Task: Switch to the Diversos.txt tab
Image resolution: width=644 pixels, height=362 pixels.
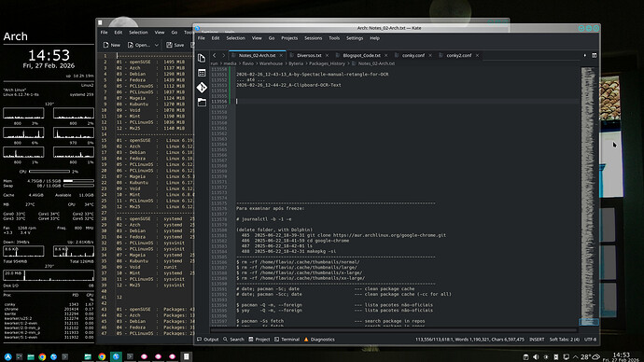Action: (309, 55)
